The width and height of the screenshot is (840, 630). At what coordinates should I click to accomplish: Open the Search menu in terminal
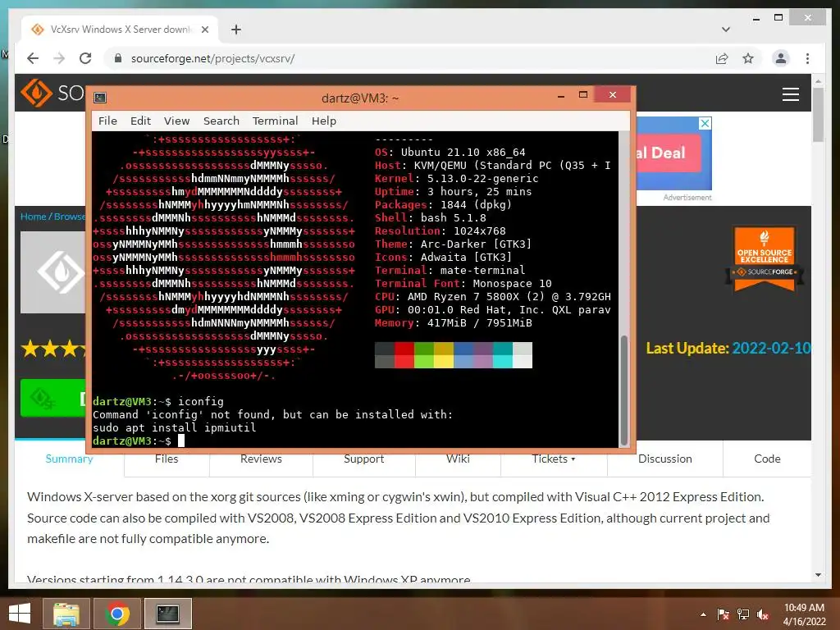[x=221, y=121]
